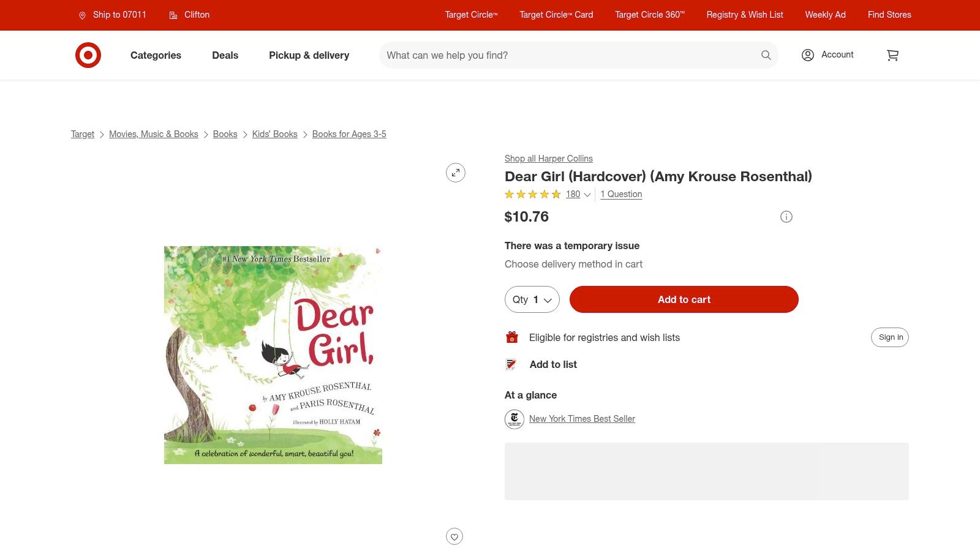Open the shopping cart
This screenshot has width=980, height=551.
892,55
